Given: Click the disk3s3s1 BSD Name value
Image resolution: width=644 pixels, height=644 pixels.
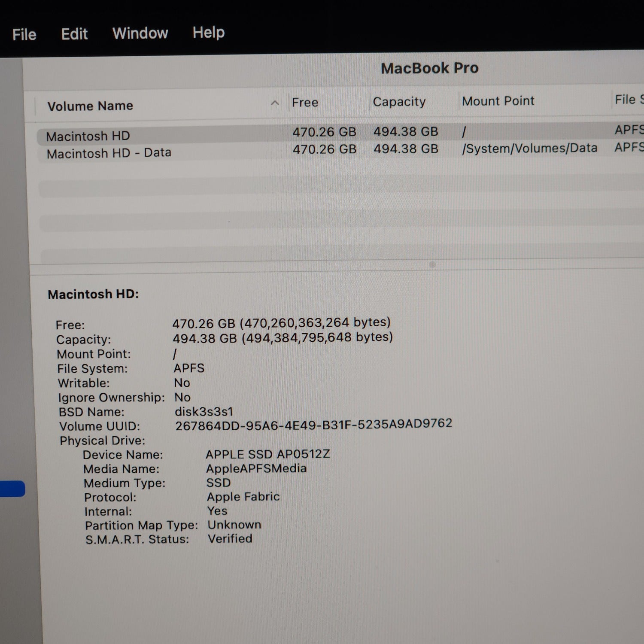Looking at the screenshot, I should (203, 411).
